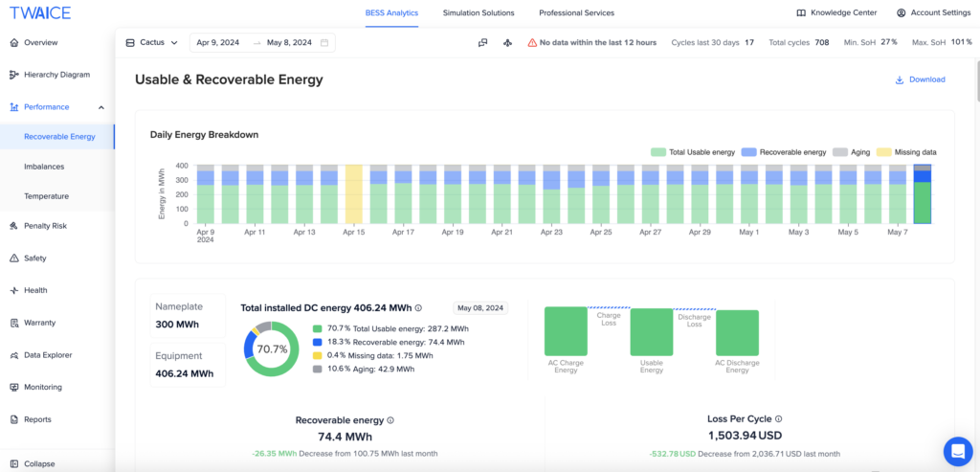Click the Penalty Risk gavel icon
980x472 pixels.
14,226
